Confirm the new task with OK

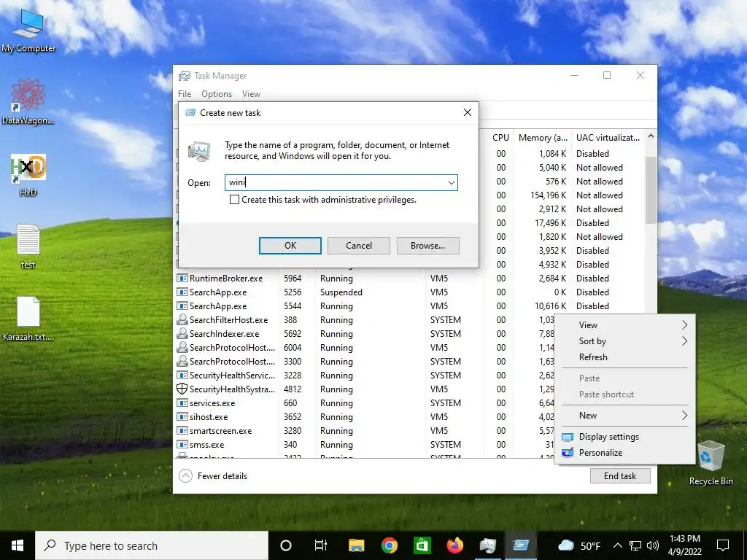(290, 246)
